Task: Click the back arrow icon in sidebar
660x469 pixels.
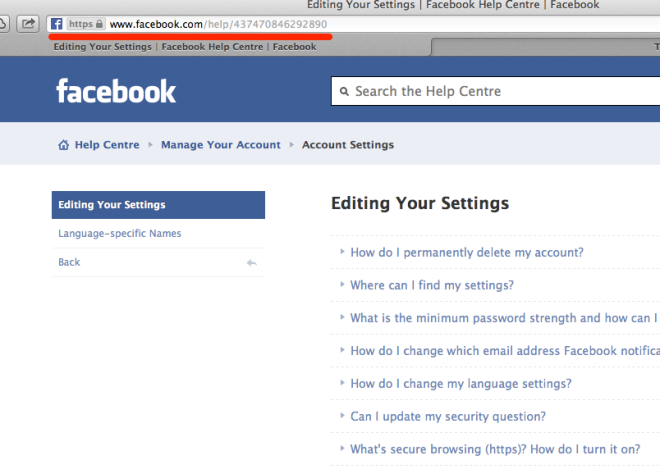Action: 251,263
